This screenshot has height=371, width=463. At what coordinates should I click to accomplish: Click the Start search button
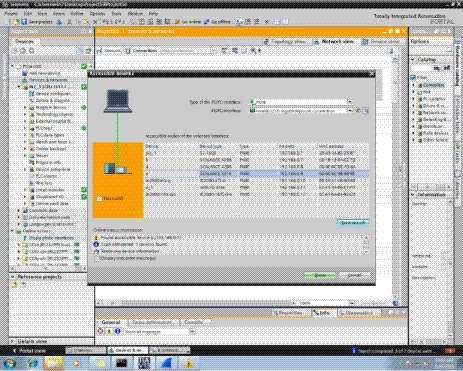pos(353,223)
